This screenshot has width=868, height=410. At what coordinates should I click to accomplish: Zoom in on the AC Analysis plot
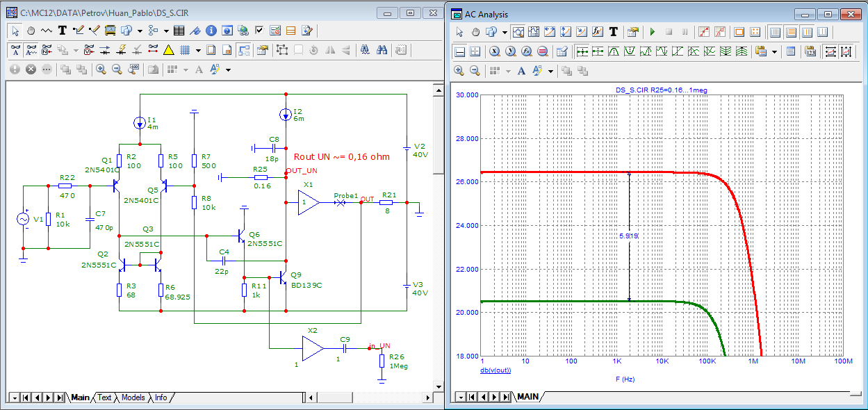point(459,71)
